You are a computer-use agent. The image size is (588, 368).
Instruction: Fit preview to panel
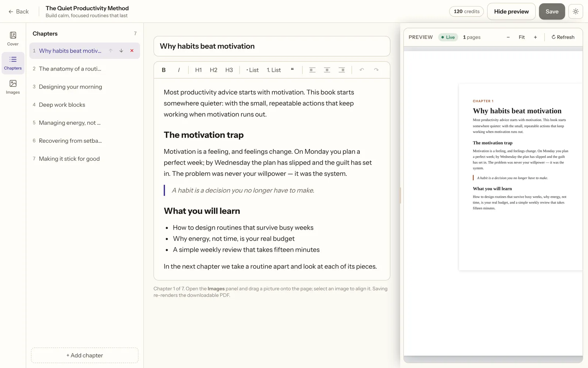pyautogui.click(x=521, y=37)
